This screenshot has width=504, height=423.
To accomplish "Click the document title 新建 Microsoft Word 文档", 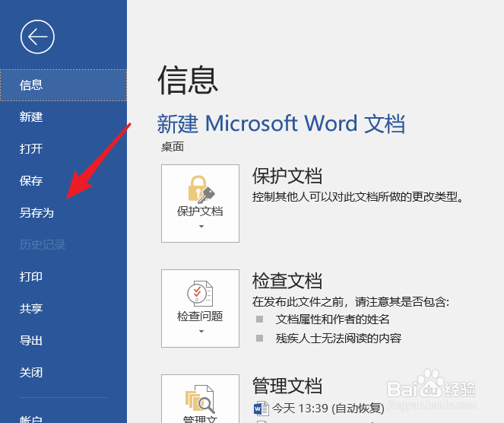I will pyautogui.click(x=281, y=123).
